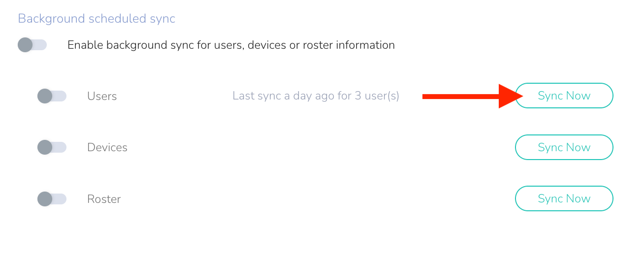Click the 'Enable background sync' description text
This screenshot has width=644, height=262.
[x=231, y=45]
